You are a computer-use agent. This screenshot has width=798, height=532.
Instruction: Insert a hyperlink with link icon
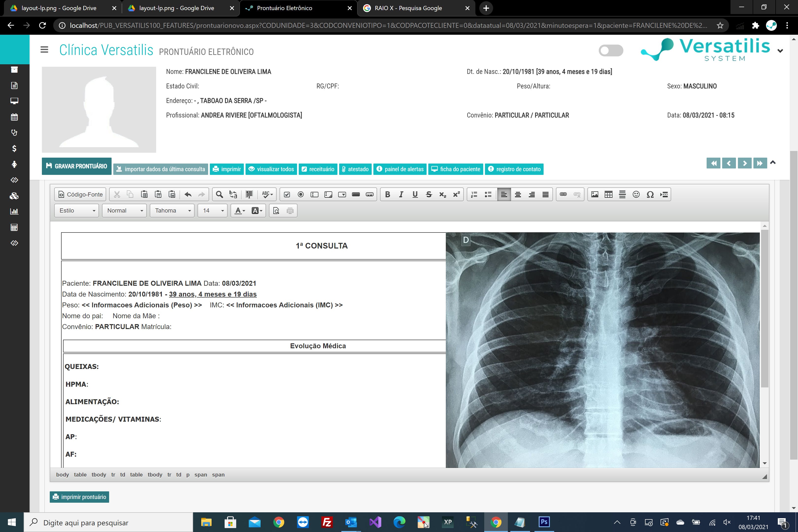click(x=563, y=194)
